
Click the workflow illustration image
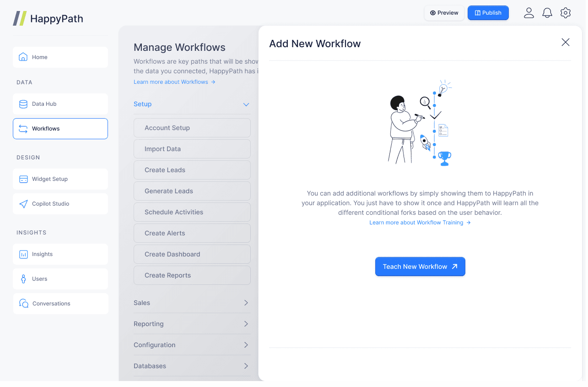click(x=420, y=122)
